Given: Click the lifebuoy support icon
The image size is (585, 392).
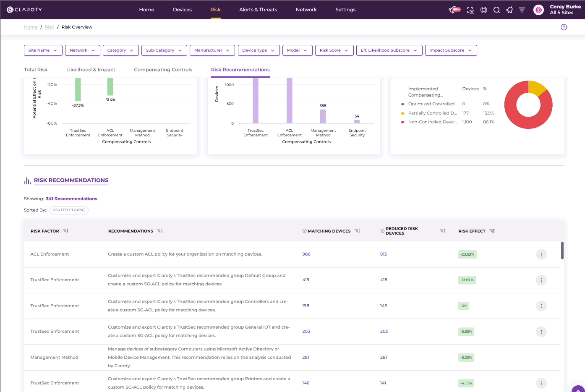Looking at the screenshot, I should click(484, 10).
